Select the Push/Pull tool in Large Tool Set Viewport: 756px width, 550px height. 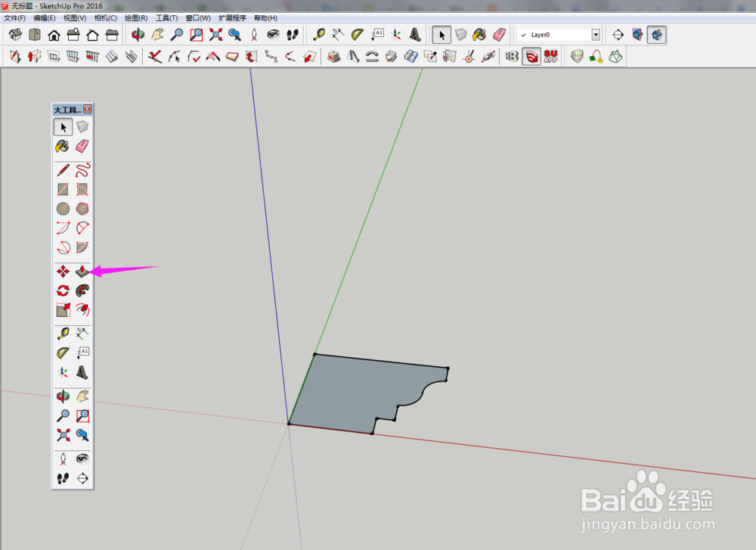point(82,272)
